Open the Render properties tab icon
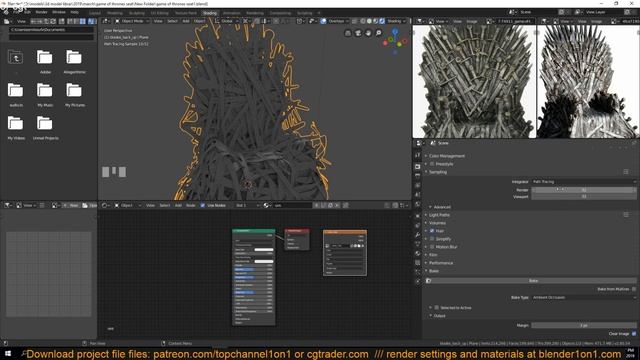Image resolution: width=640 pixels, height=360 pixels. click(418, 167)
